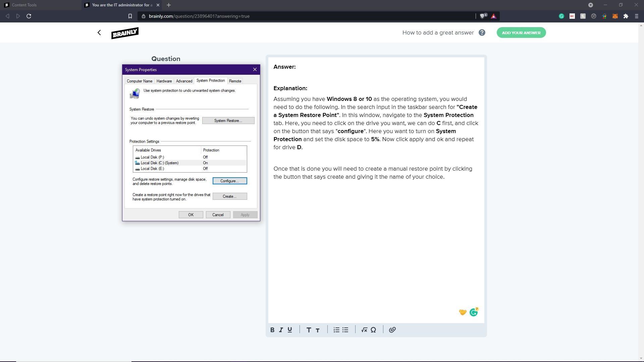Insert a bulleted list
This screenshot has width=644, height=362.
pyautogui.click(x=345, y=330)
